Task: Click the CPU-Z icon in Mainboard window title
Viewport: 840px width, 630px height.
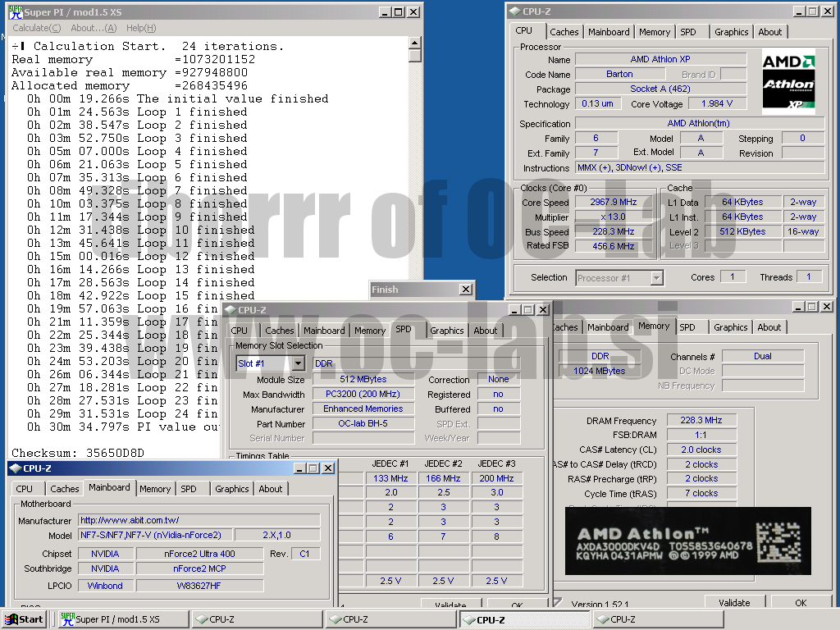Action: [16, 468]
